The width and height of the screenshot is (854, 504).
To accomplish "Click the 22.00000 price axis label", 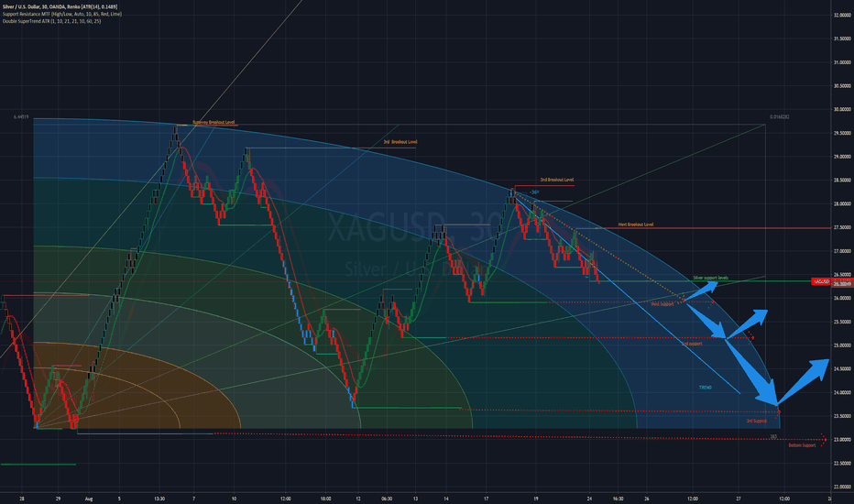I will click(x=842, y=487).
